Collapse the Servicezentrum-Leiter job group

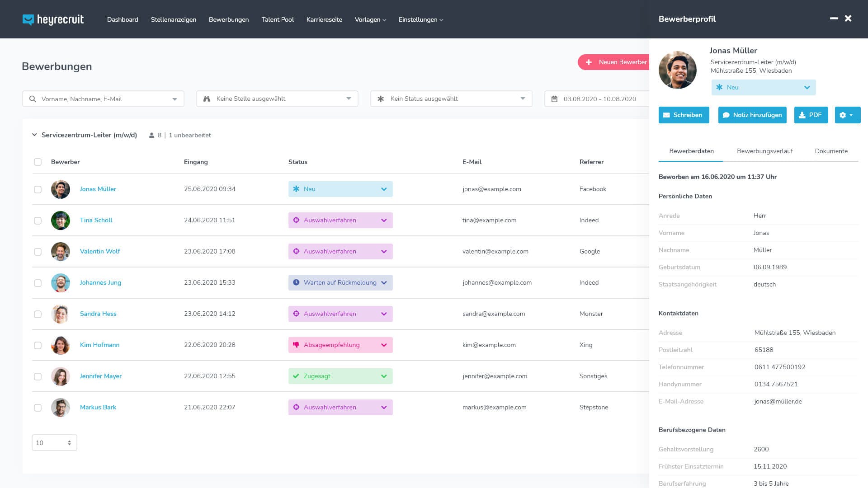click(34, 135)
